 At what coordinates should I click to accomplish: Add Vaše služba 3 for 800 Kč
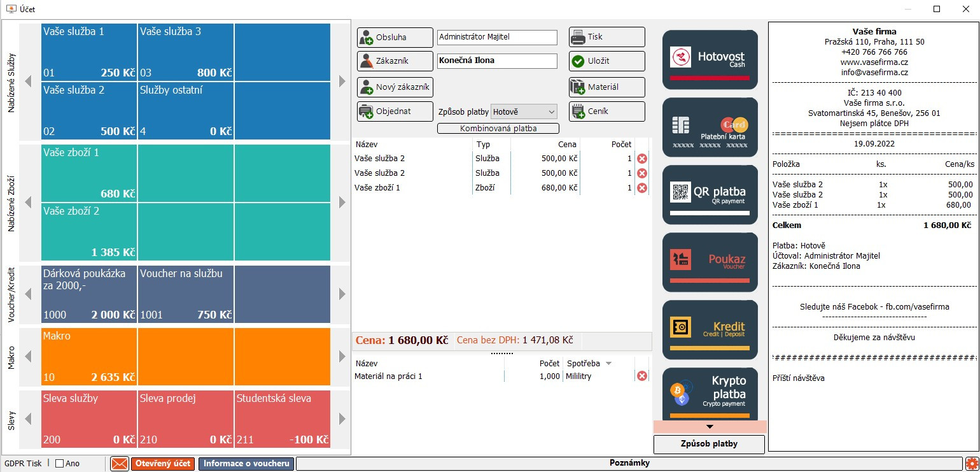[186, 52]
